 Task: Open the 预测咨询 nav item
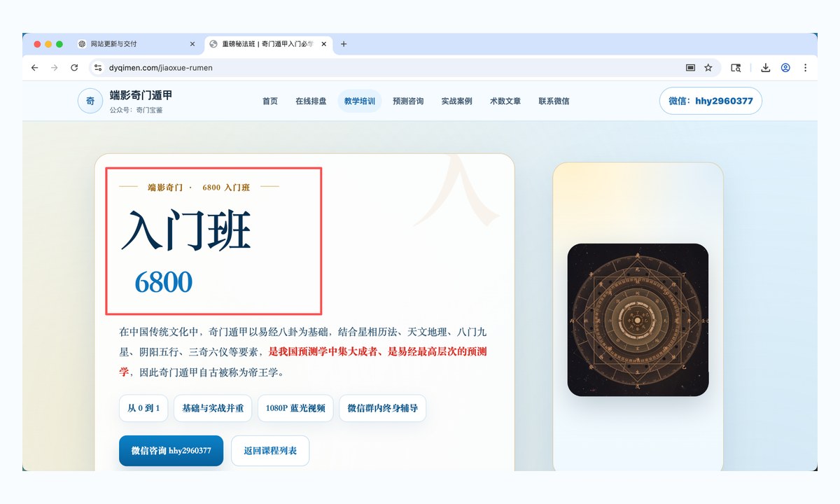(x=408, y=101)
